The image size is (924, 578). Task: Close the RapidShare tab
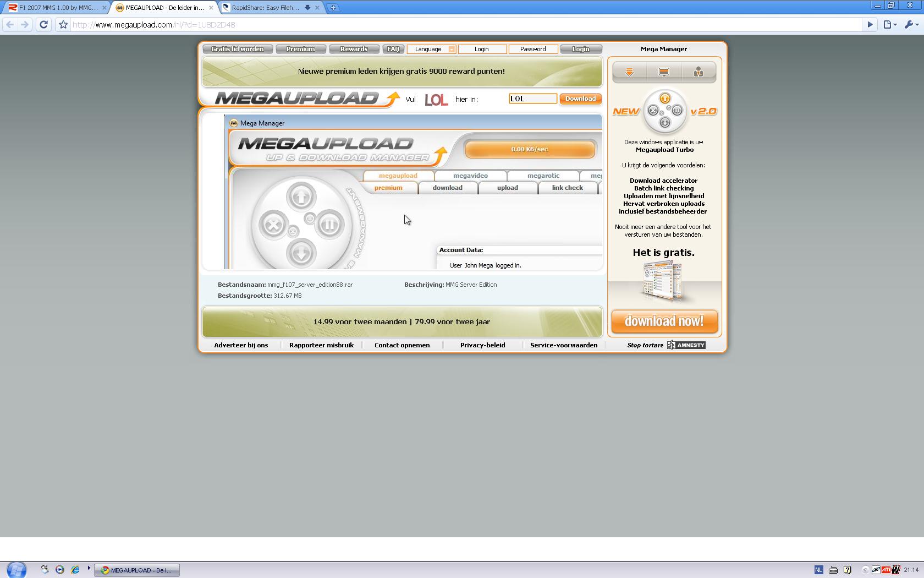point(317,8)
